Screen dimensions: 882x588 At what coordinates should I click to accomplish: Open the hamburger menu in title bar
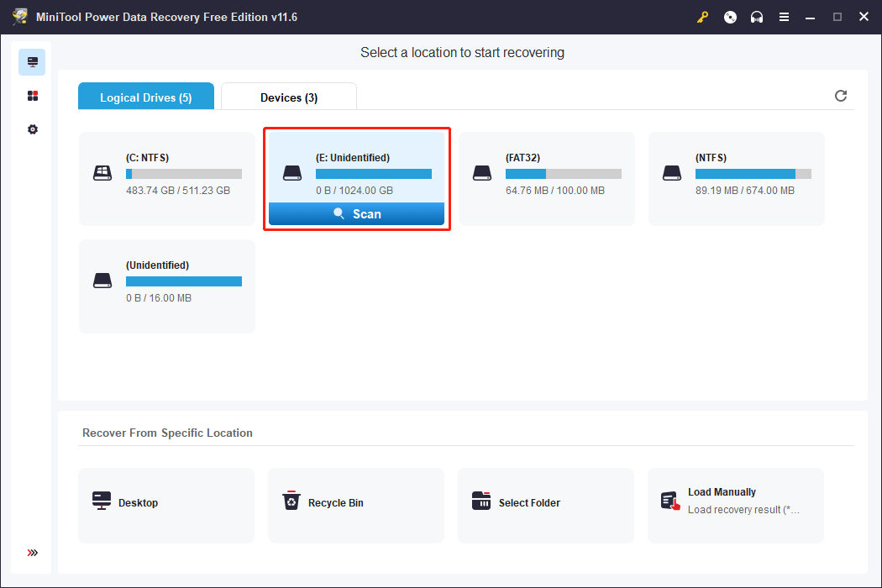click(x=784, y=18)
